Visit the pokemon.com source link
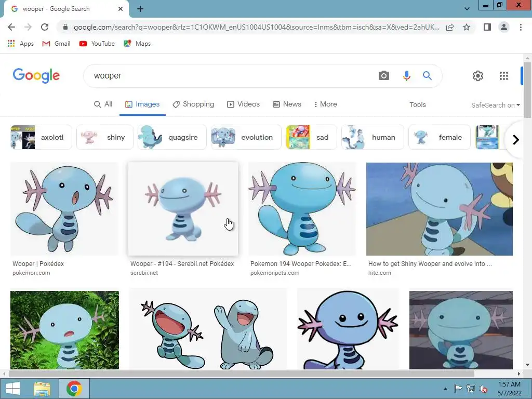Screen dimensions: 532x399 coord(31,273)
